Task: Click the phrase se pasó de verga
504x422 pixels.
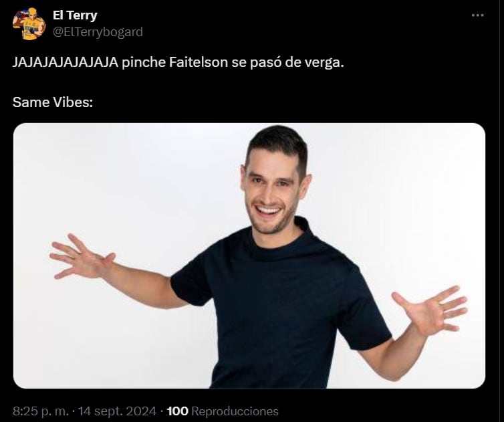Action: 287,62
